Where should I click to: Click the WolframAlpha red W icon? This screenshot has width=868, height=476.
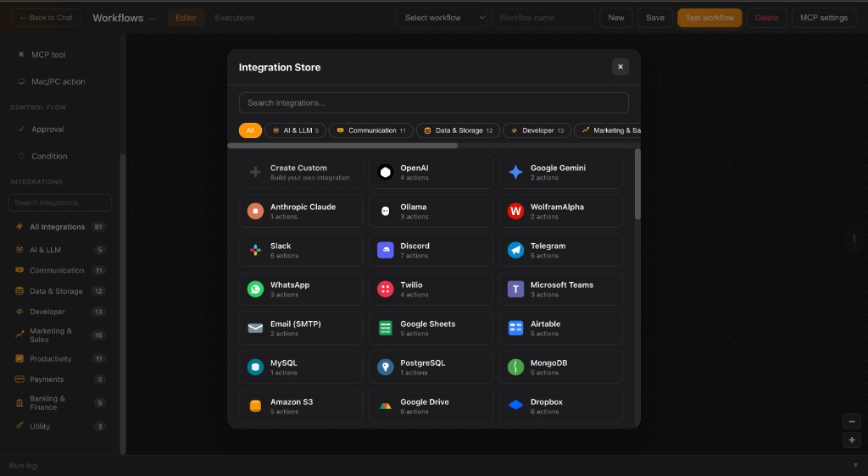point(515,211)
